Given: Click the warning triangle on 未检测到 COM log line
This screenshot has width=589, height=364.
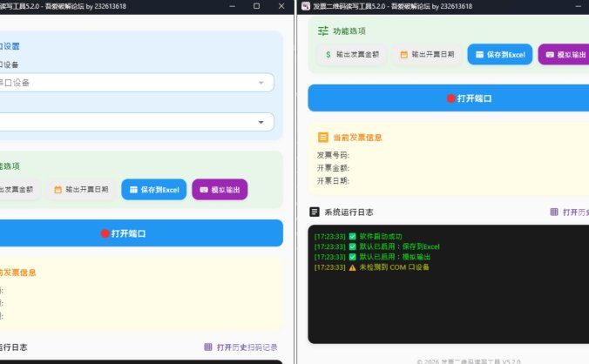Looking at the screenshot, I should [x=352, y=267].
